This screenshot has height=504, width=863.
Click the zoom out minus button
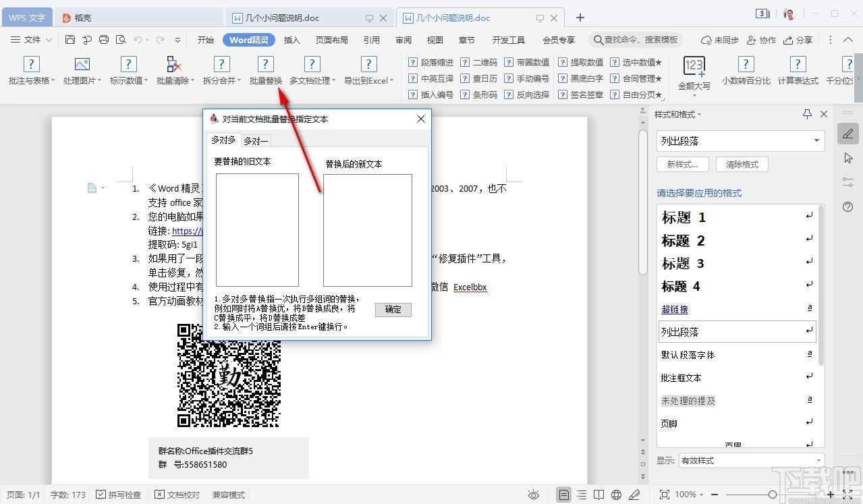713,495
